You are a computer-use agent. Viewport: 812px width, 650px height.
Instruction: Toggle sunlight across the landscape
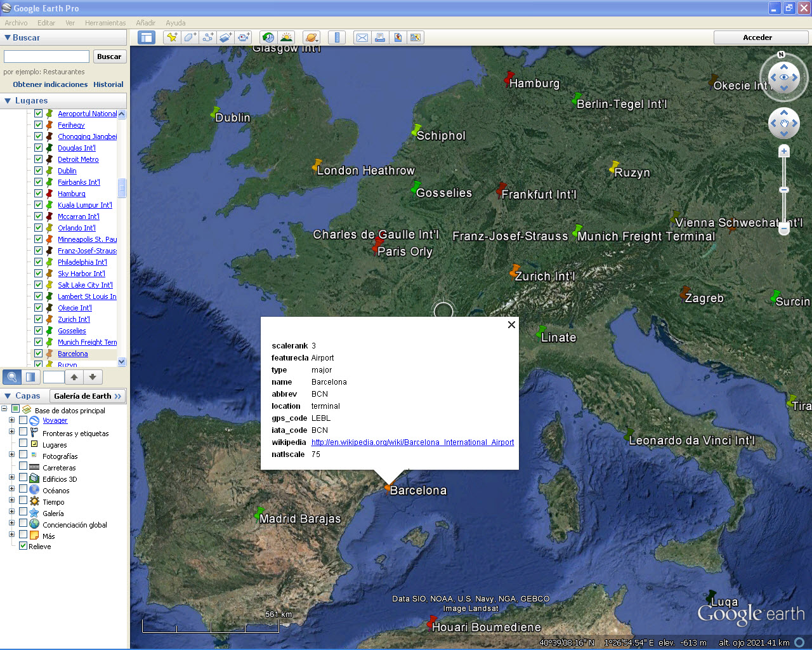[286, 37]
